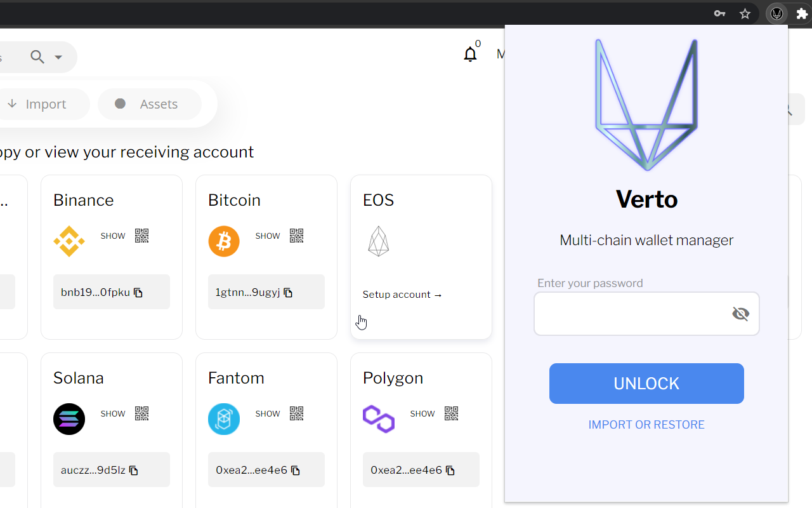Click the Polygon coin logo

coord(379,419)
